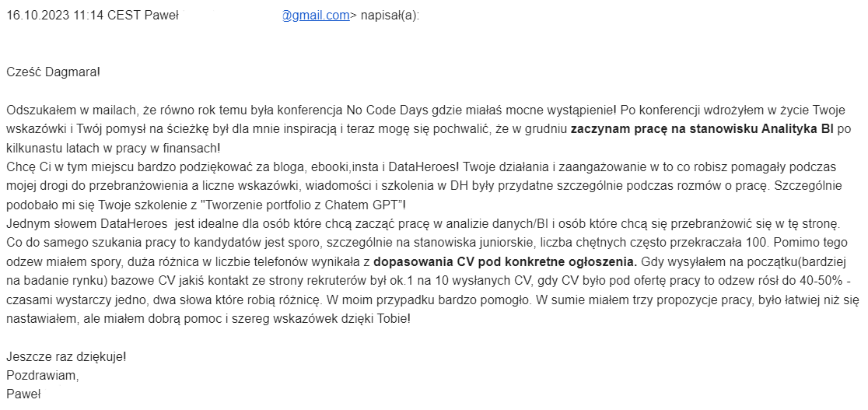Click the bold phrase dopasowania CV pod konkretne ogłoszenia
This screenshot has height=410, width=868.
click(505, 261)
